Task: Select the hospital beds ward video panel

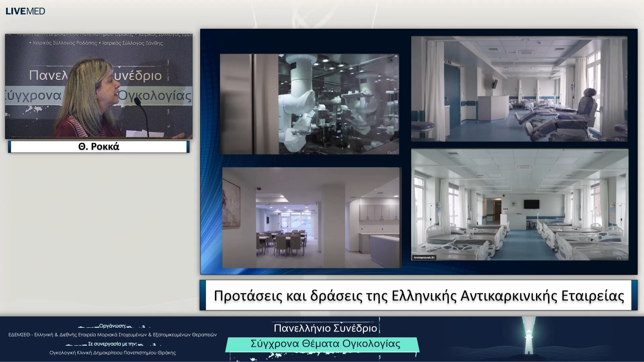Action: click(x=520, y=204)
